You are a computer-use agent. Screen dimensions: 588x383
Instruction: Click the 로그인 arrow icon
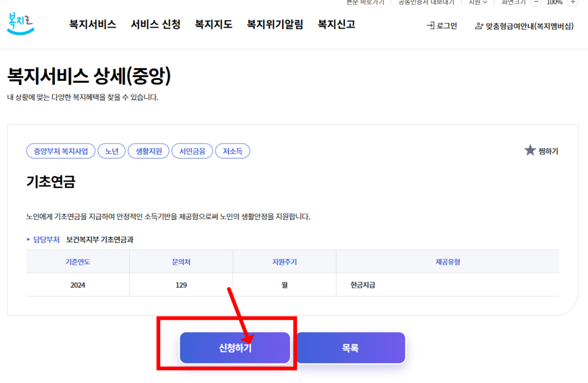430,26
